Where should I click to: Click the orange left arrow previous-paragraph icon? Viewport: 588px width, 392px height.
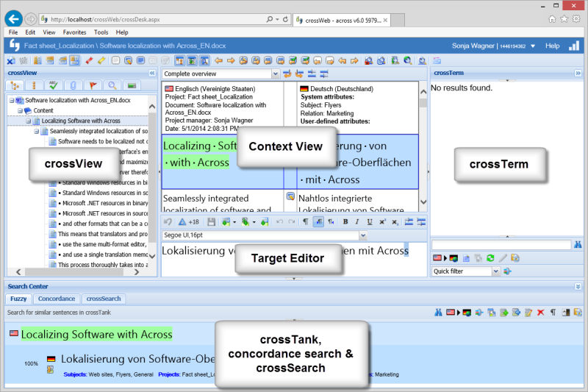218,60
